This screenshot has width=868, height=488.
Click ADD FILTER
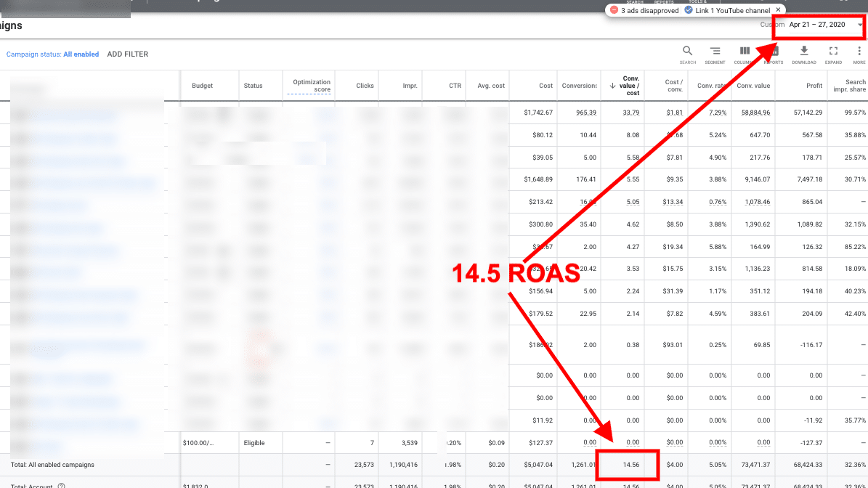[127, 54]
